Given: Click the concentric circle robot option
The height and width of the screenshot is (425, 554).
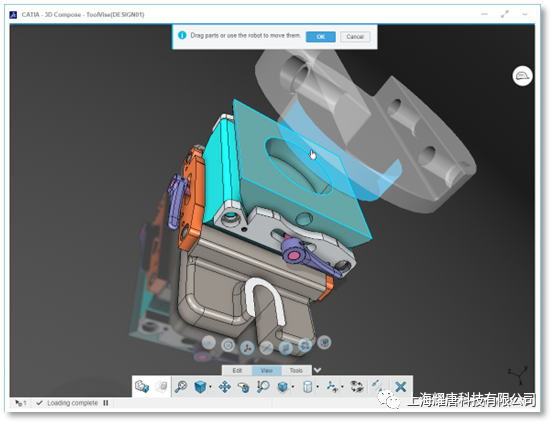Looking at the screenshot, I should pos(228,345).
